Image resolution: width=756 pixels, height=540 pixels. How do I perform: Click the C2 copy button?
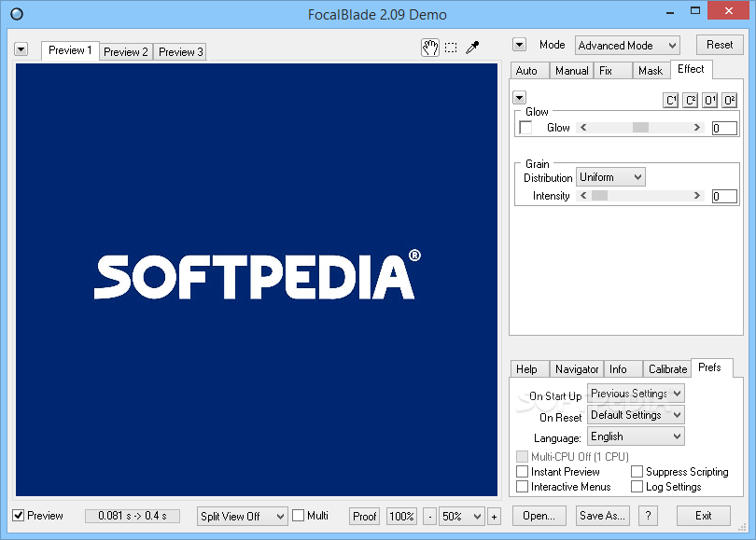(691, 100)
